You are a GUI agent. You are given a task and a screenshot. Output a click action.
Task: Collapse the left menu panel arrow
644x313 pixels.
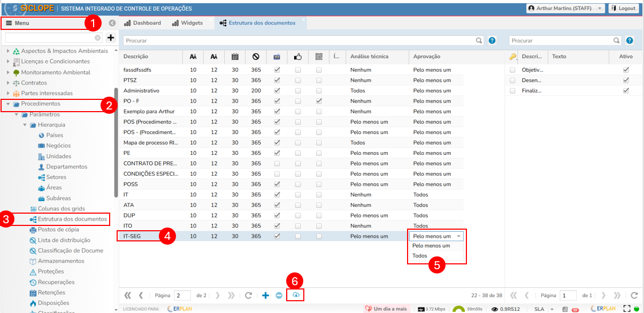[112, 23]
